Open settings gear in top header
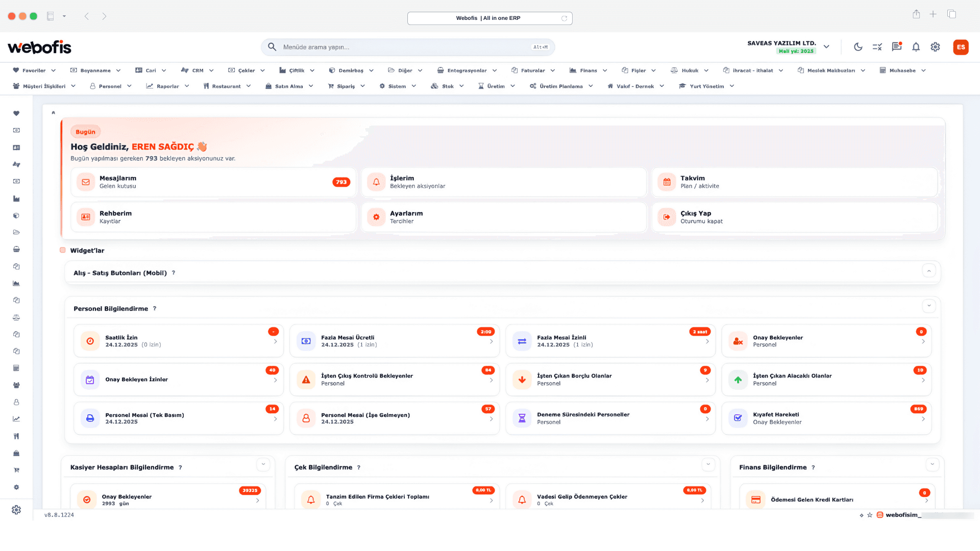Image resolution: width=980 pixels, height=551 pixels. [935, 47]
